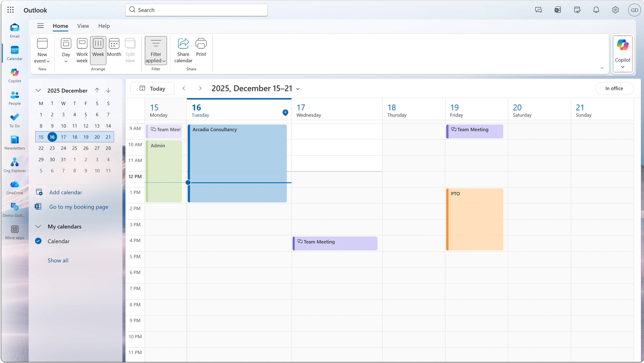Viewport: 644px width, 363px height.
Task: Open Email from the left sidebar
Action: coord(14,31)
